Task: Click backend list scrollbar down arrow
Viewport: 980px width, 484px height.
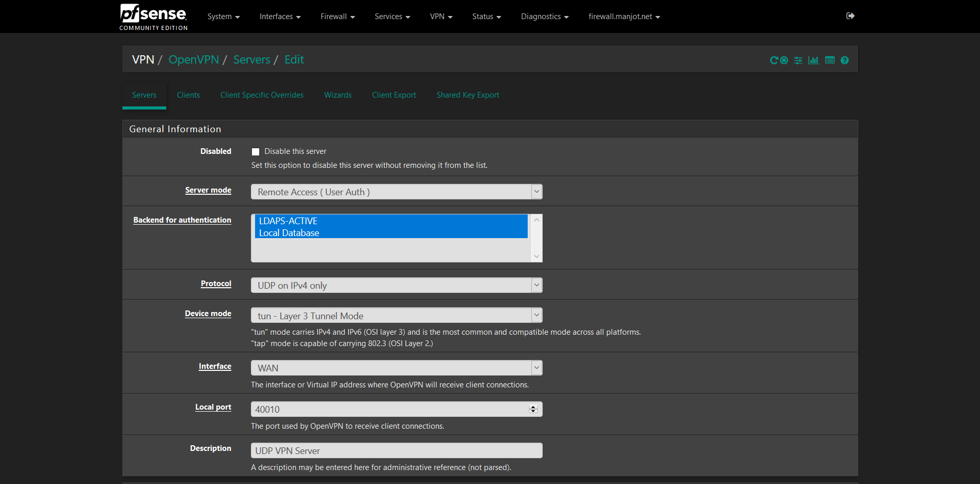Action: point(536,256)
